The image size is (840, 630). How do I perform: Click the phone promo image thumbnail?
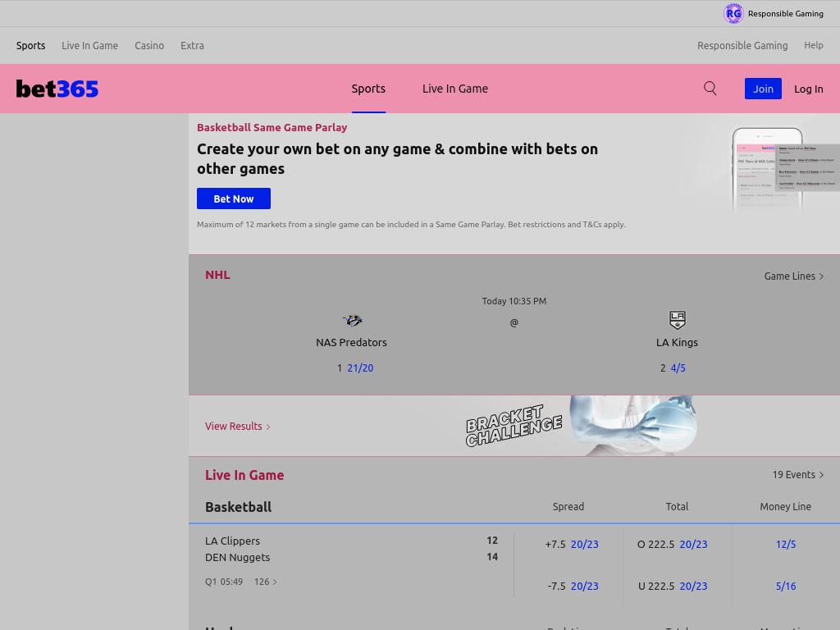785,169
